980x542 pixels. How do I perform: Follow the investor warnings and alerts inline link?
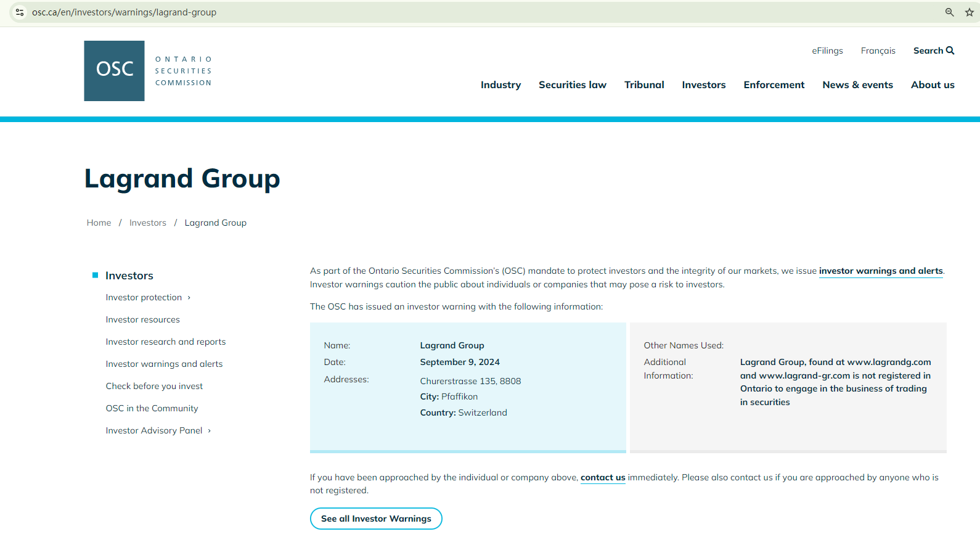coord(881,271)
